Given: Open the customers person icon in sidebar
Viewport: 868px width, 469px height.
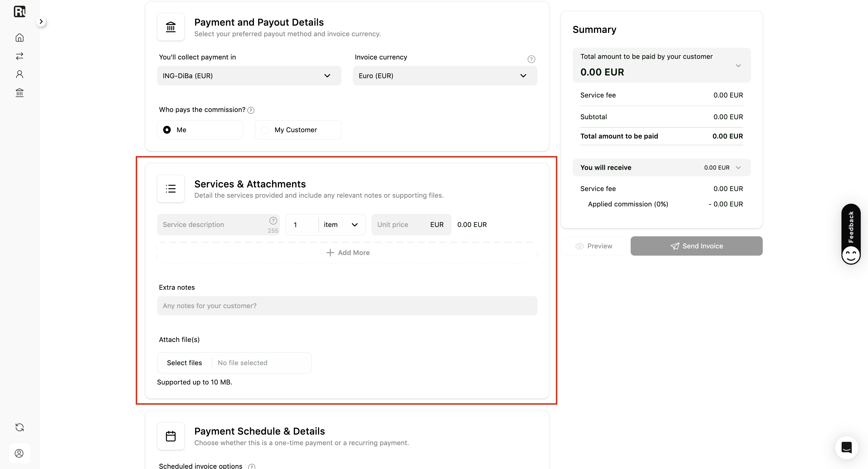Looking at the screenshot, I should point(20,74).
